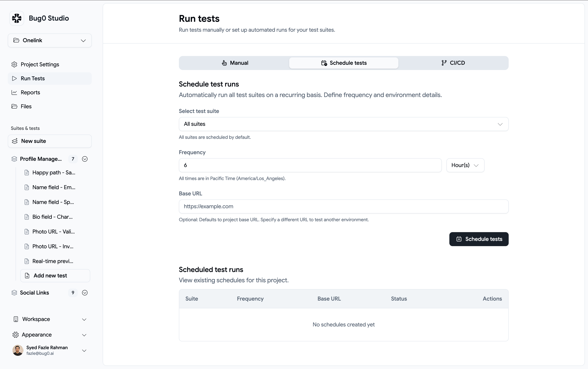Click the Social Links suite icon
The width and height of the screenshot is (588, 369).
pos(14,293)
